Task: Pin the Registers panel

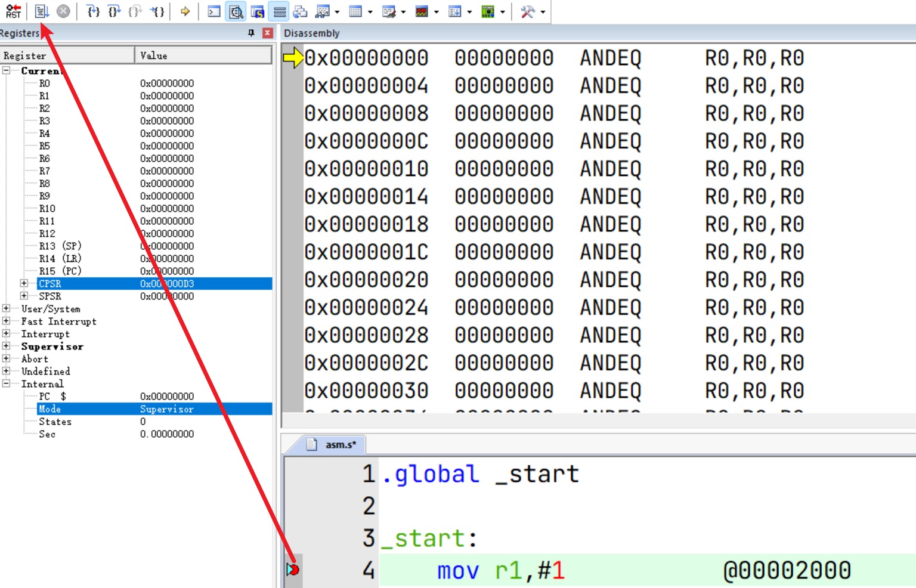Action: (251, 33)
